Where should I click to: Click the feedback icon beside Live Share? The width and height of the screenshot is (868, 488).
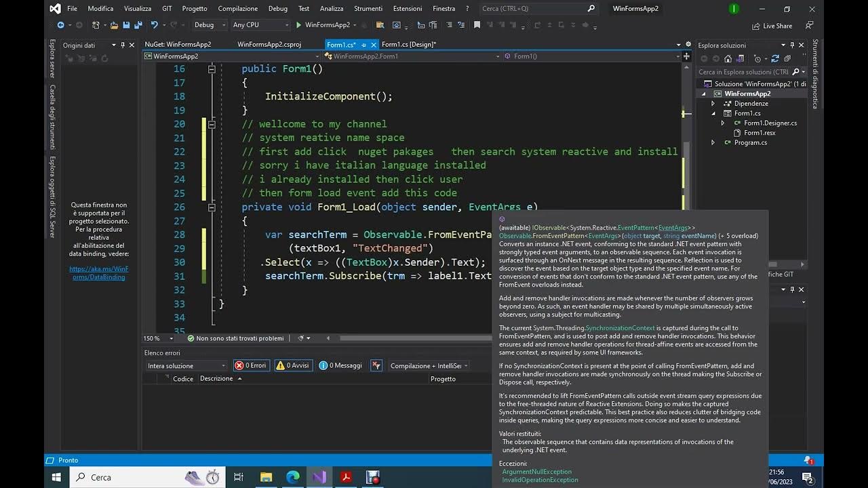tap(809, 25)
